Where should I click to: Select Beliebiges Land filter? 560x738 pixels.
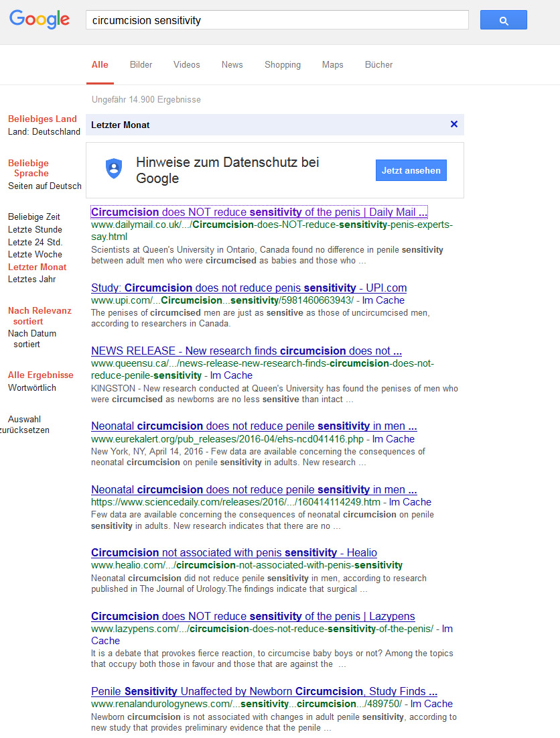click(x=42, y=119)
